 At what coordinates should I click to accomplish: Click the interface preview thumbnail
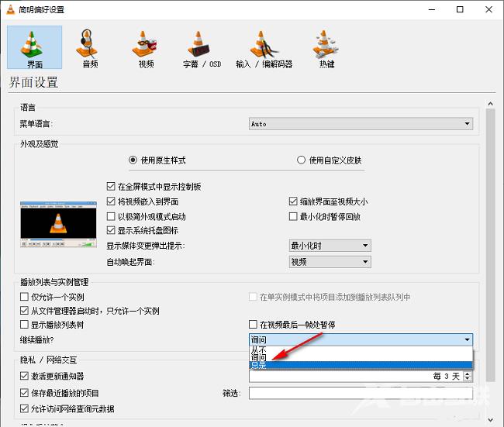tap(58, 224)
